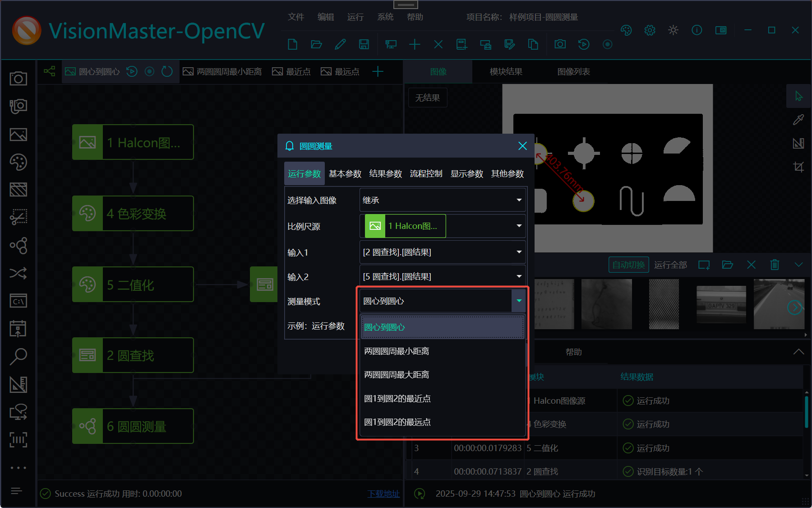The width and height of the screenshot is (812, 508).
Task: Open the 比例尺源 dropdown arrow
Action: [519, 226]
